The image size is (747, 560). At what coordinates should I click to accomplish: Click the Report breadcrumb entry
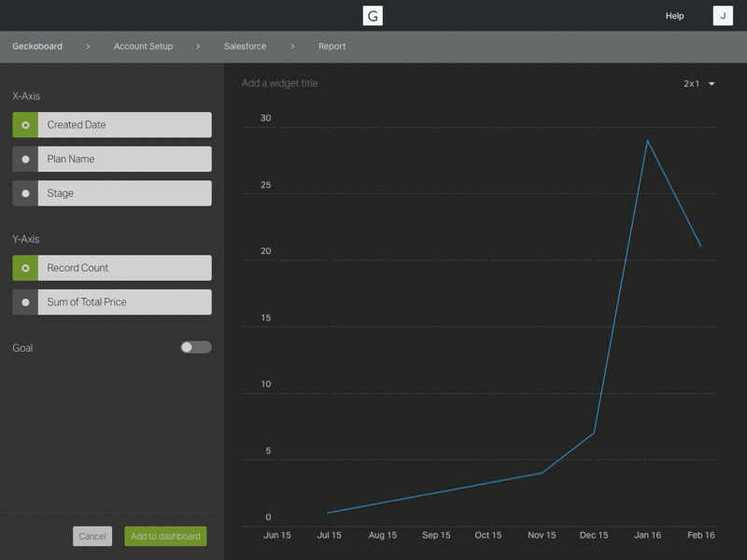pyautogui.click(x=331, y=46)
